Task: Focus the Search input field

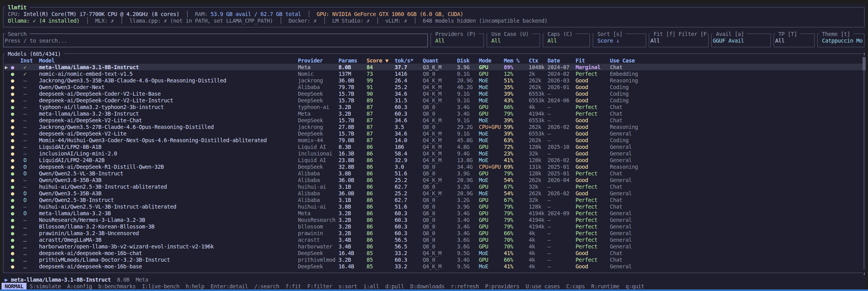Action: 215,41
